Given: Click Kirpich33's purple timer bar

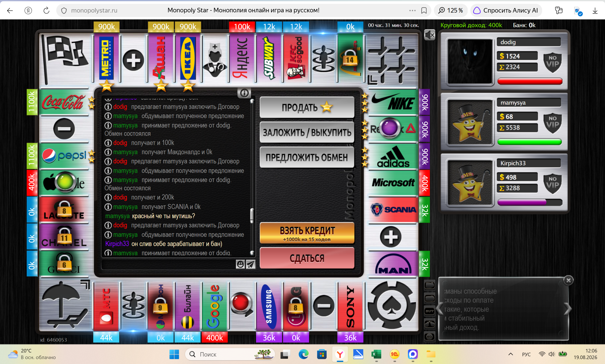Looking at the screenshot, I should coord(530,202).
